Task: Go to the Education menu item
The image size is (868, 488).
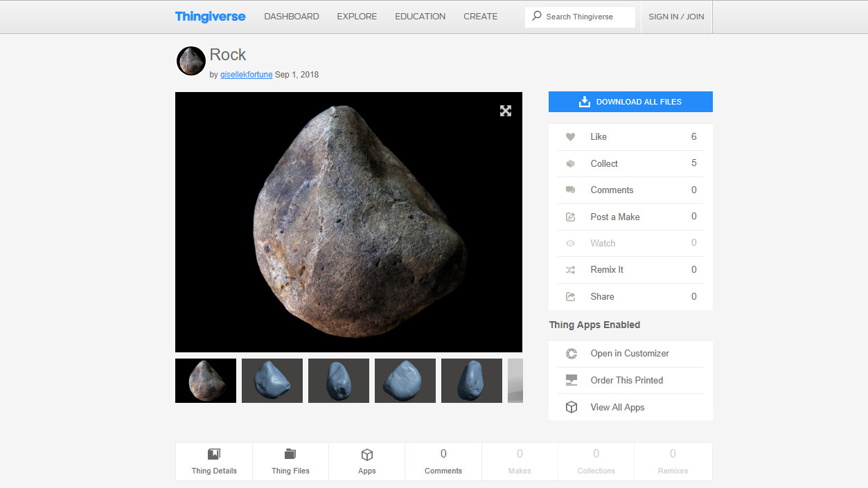Action: coord(420,17)
